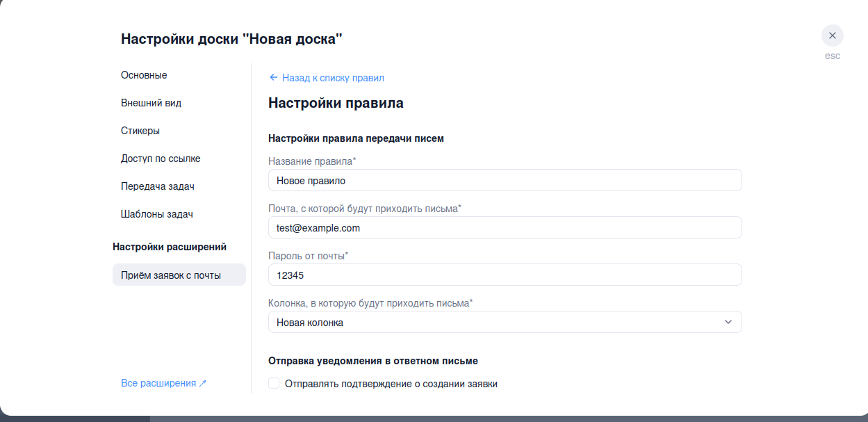Focus the email field with test@example.com

[x=504, y=227]
